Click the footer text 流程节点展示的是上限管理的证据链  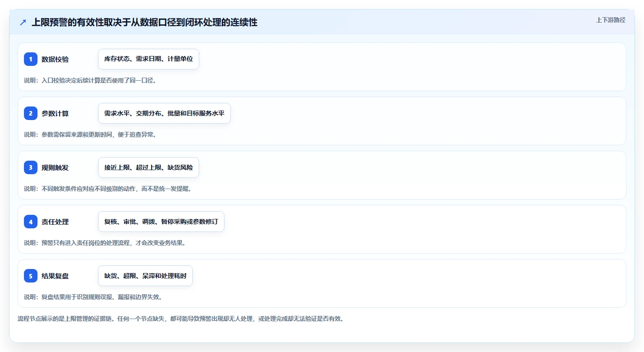[181, 319]
